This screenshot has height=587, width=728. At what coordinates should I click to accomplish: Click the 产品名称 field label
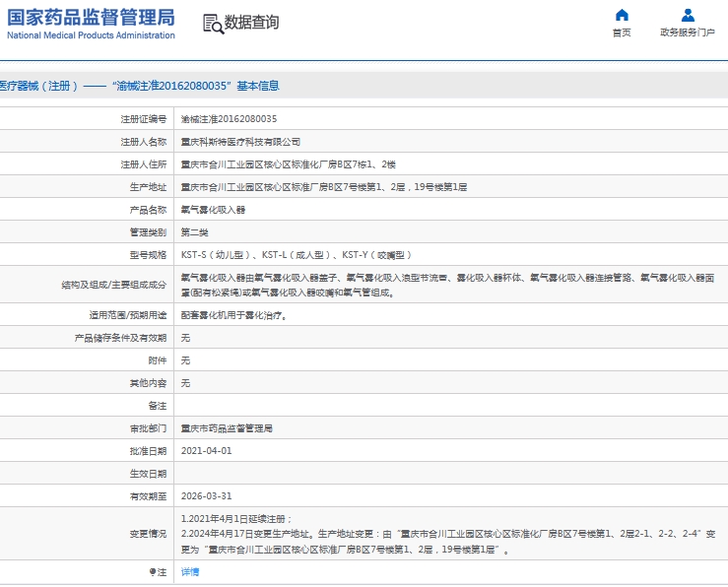tap(148, 210)
